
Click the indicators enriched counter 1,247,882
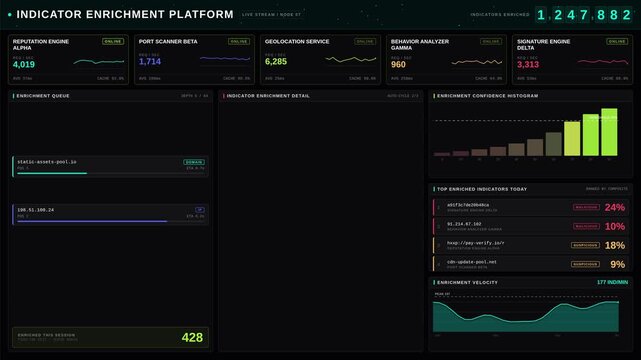pos(584,15)
